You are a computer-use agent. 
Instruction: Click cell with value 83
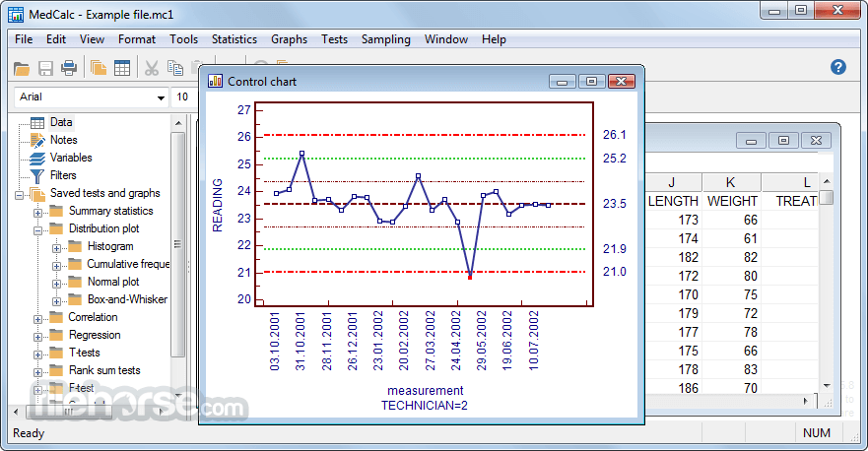point(750,369)
